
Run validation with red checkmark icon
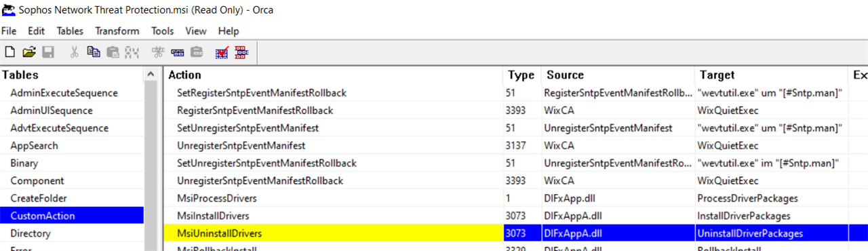222,52
